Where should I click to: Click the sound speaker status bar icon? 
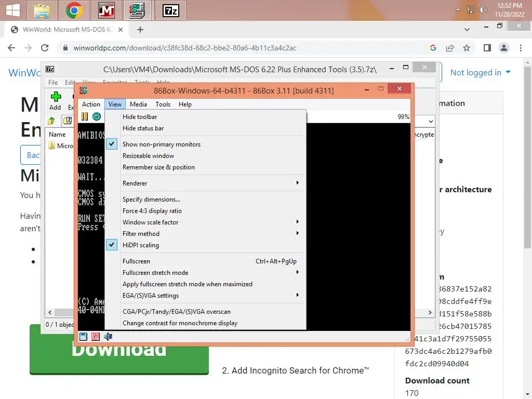[x=108, y=337]
